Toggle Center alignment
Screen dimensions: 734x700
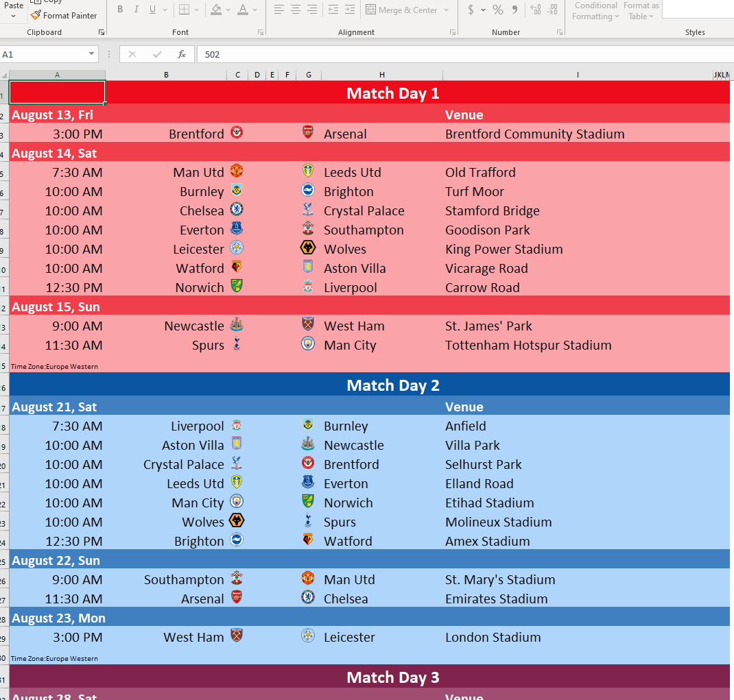[x=296, y=10]
